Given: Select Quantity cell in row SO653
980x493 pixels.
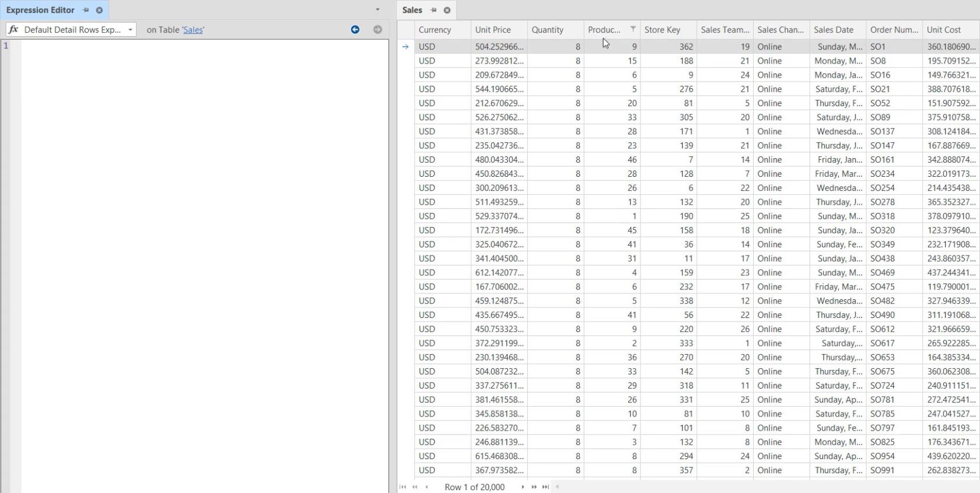Looking at the screenshot, I should [x=555, y=357].
